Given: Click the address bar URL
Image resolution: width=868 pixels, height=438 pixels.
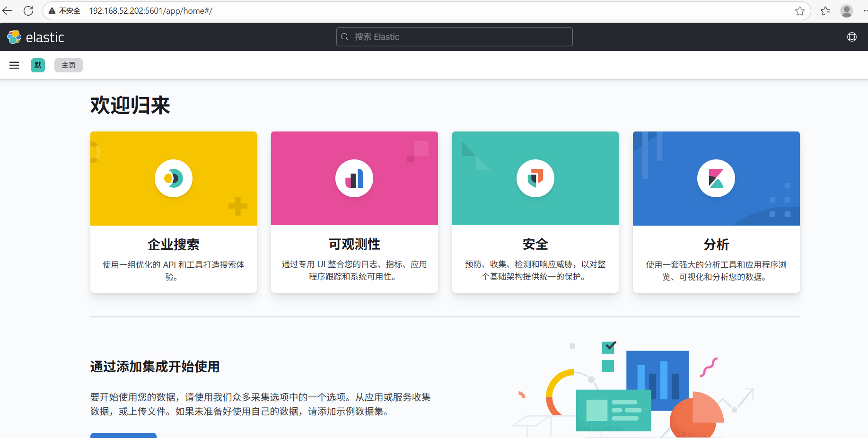Looking at the screenshot, I should 150,11.
